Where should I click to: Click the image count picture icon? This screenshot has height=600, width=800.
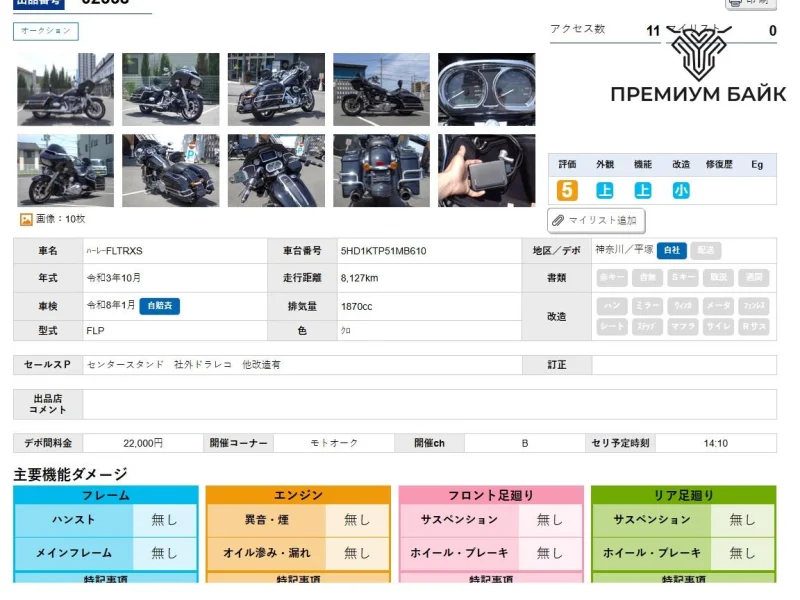coord(26,219)
